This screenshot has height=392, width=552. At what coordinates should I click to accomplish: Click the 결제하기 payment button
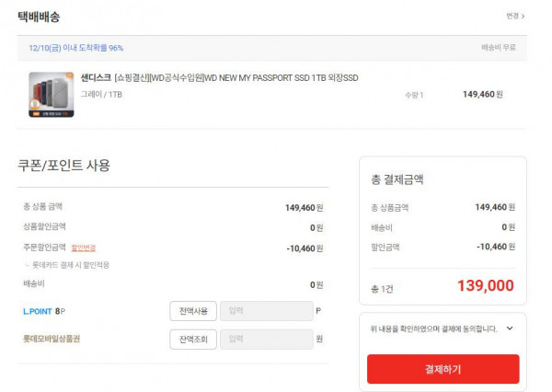click(x=443, y=369)
